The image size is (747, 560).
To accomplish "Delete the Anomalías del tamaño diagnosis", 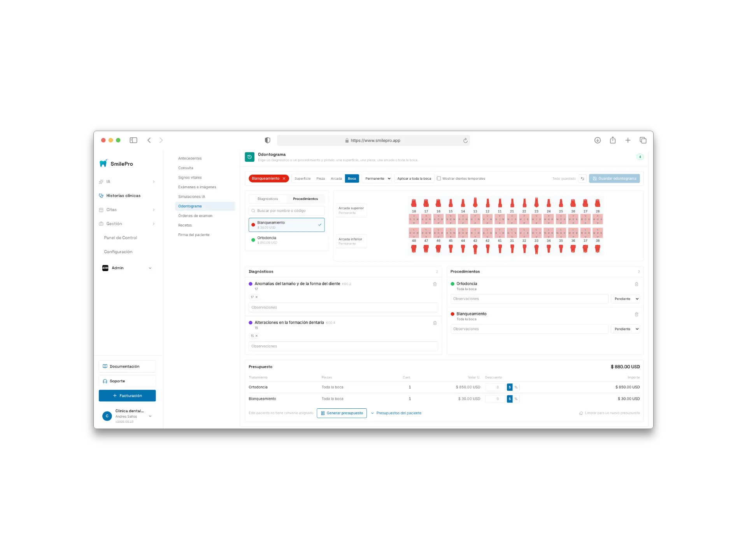I will coord(435,284).
